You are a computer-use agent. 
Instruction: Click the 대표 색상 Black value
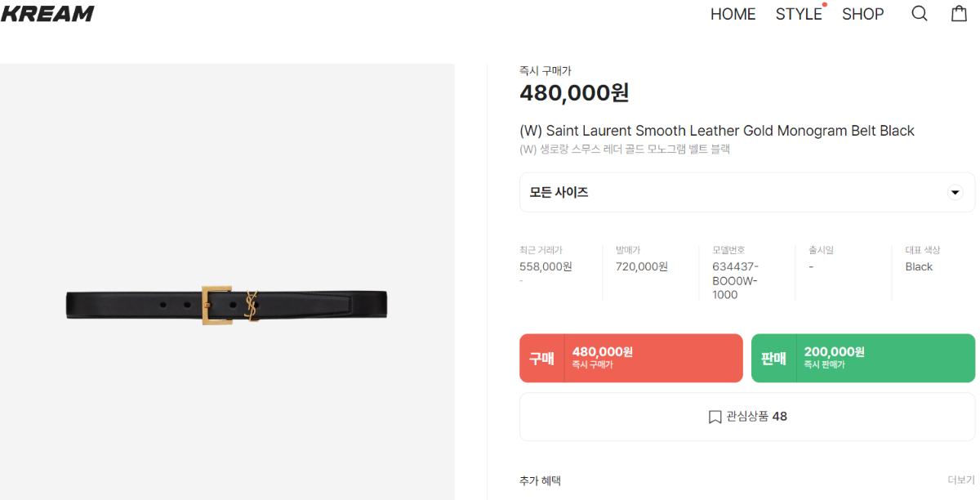[919, 266]
